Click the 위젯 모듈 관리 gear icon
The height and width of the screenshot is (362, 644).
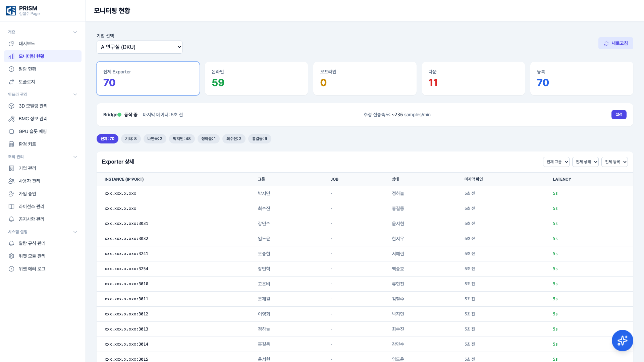(11, 256)
